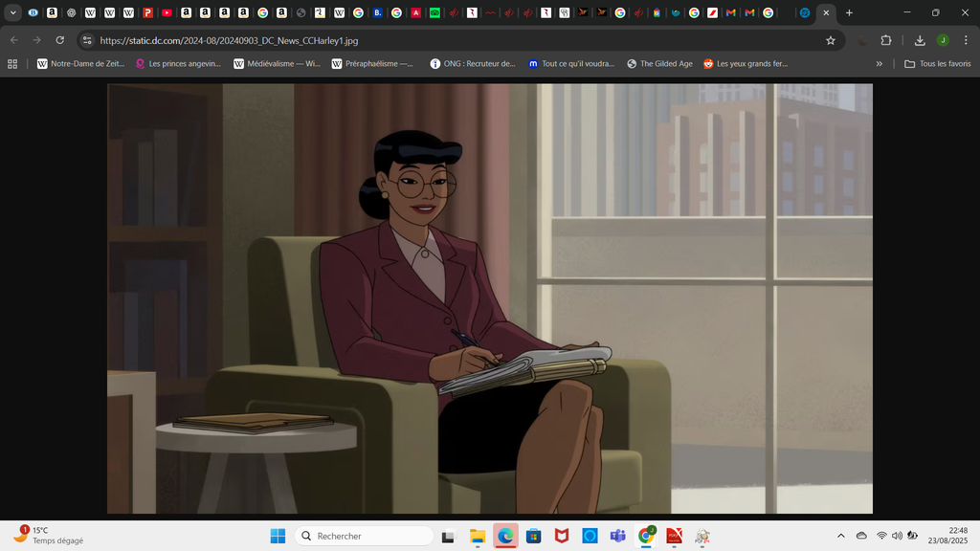Close the current active tab
This screenshot has width=980, height=551.
click(826, 12)
